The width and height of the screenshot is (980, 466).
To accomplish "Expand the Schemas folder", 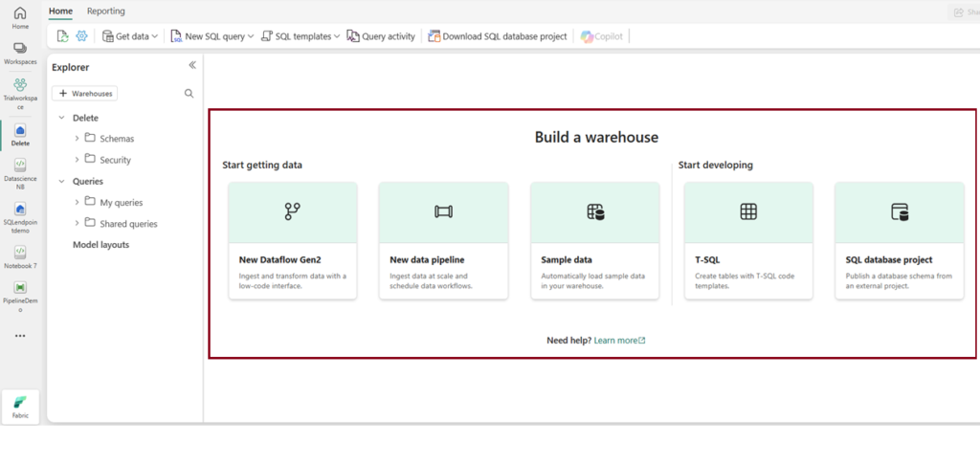I will coord(78,139).
